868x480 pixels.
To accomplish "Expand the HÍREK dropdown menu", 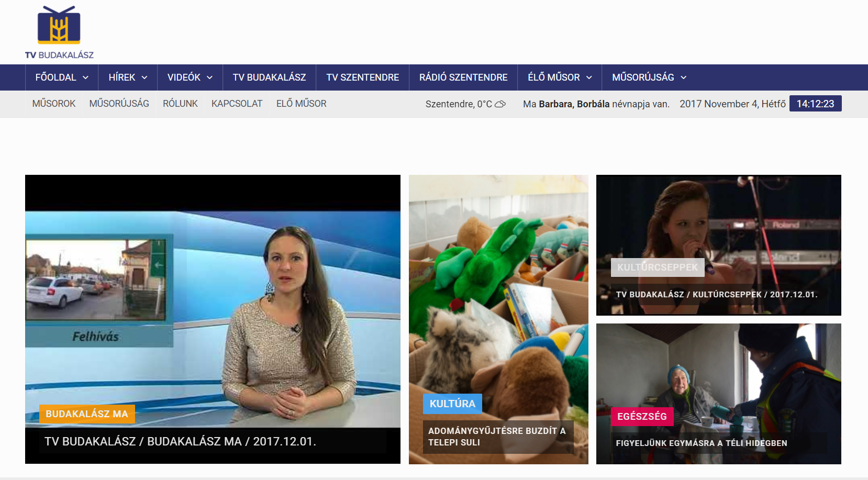I will pyautogui.click(x=128, y=77).
